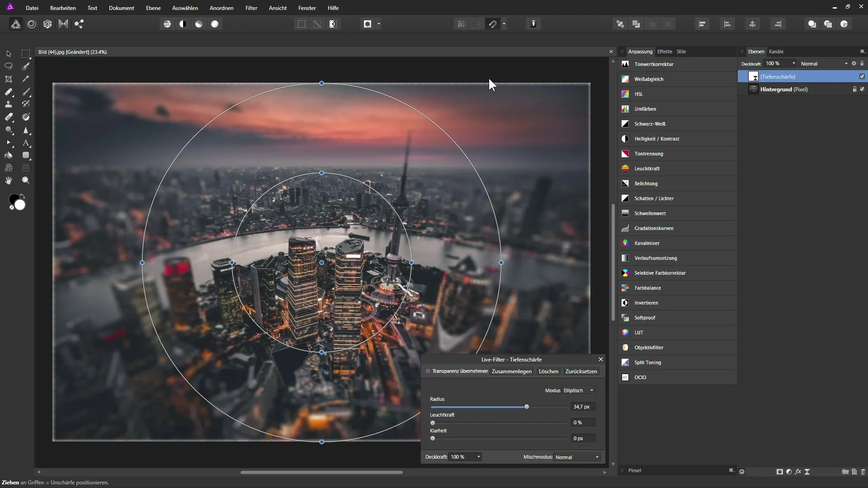
Task: Select the Tiefenschärfe layer thumbnail
Action: 753,76
